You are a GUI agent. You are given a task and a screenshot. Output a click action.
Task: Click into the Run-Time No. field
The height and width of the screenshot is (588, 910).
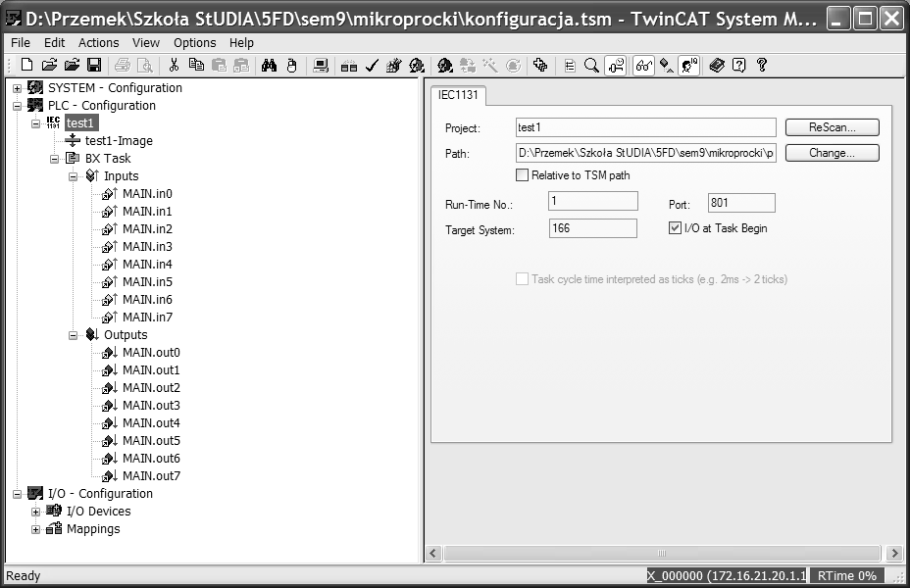[x=592, y=201]
